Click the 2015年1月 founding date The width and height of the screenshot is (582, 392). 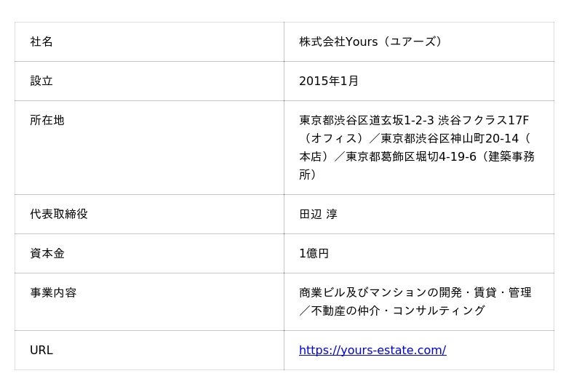click(x=329, y=81)
